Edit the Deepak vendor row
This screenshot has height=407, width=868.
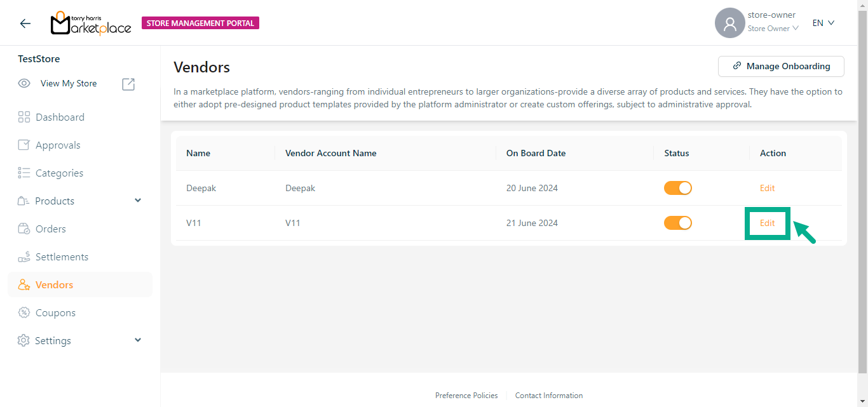pyautogui.click(x=767, y=189)
